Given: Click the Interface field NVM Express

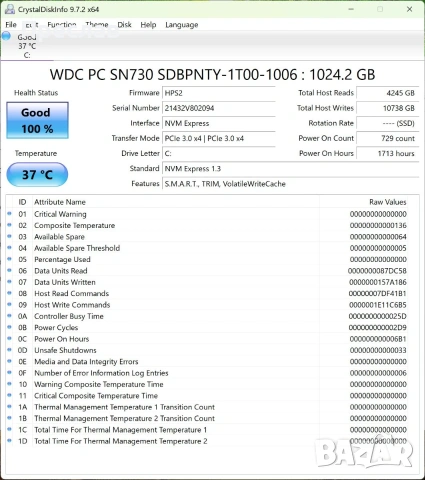Looking at the screenshot, I should (x=219, y=123).
